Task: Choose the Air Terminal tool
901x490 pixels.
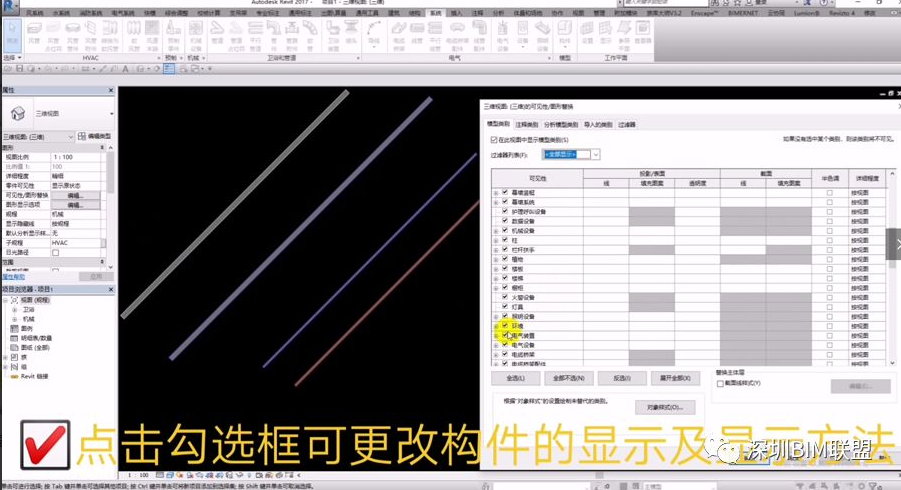Action: (x=152, y=35)
